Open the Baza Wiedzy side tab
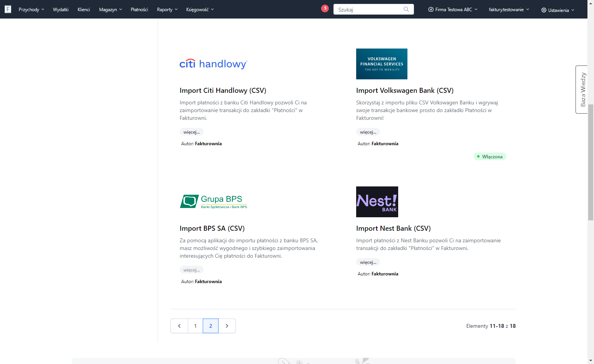This screenshot has height=364, width=594. click(582, 89)
